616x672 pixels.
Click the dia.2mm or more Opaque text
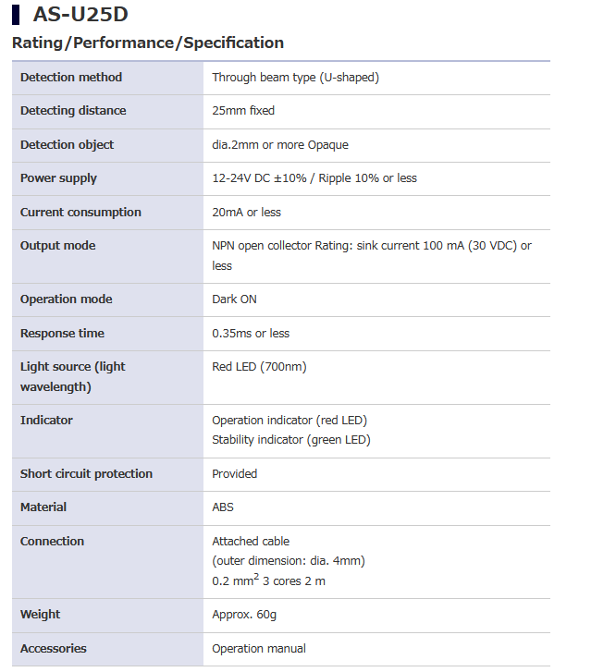pyautogui.click(x=280, y=145)
